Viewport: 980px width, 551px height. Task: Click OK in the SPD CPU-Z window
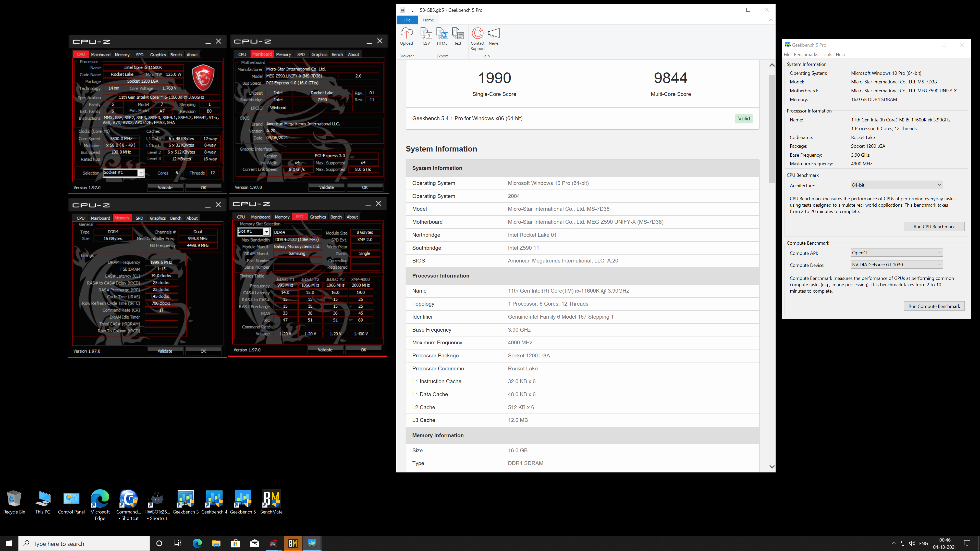364,349
